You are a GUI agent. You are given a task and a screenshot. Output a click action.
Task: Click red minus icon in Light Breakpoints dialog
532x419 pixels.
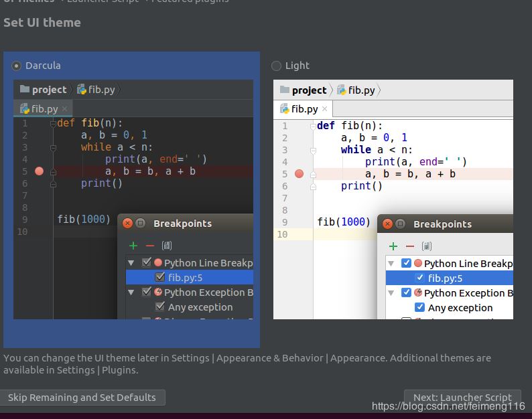click(409, 246)
